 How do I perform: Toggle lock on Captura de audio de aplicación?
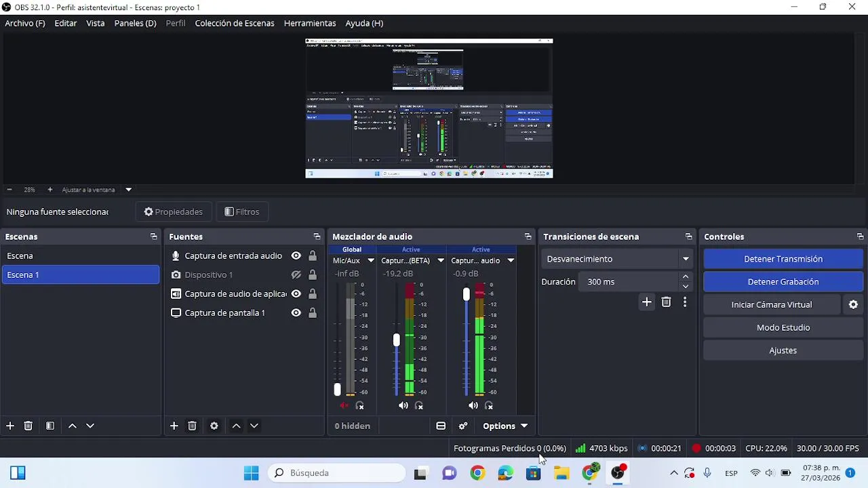(313, 293)
